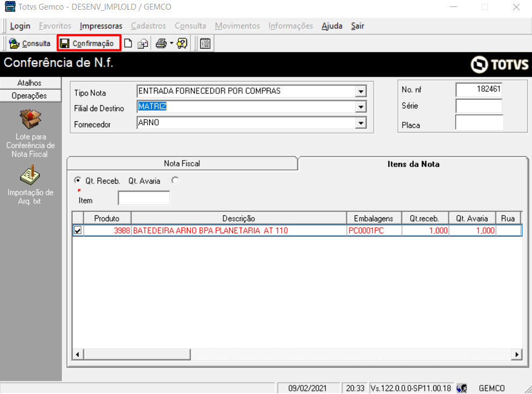Open the Favoritos menu
The image size is (532, 394).
coord(55,26)
